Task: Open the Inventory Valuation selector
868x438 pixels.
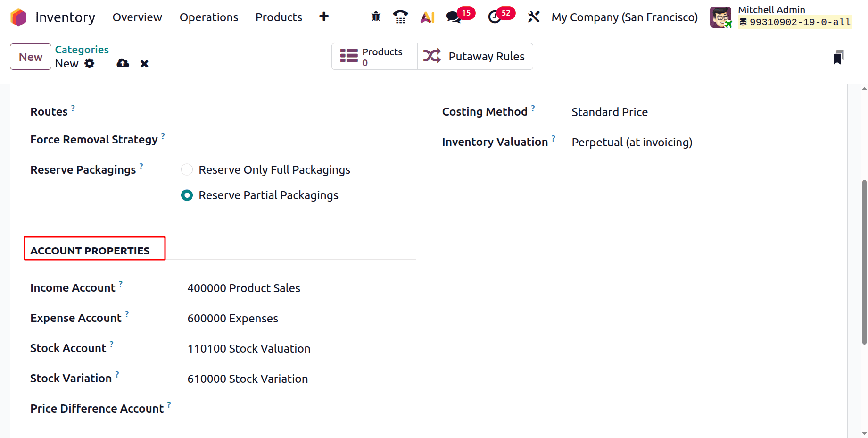Action: 632,142
